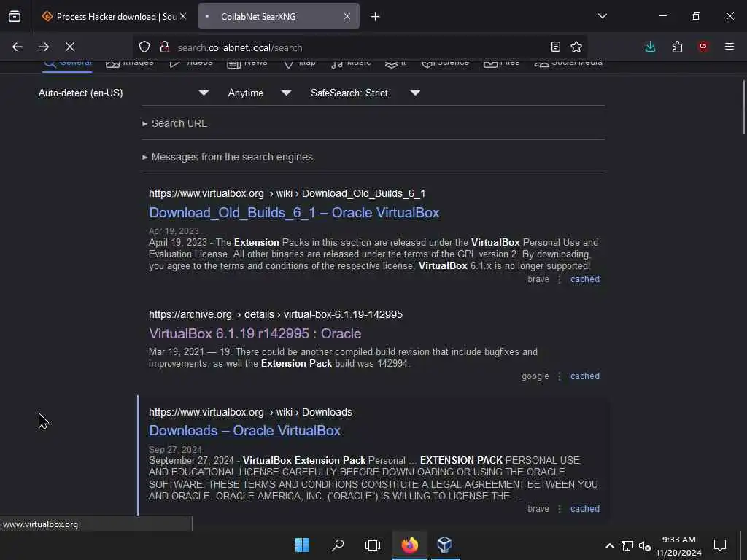The width and height of the screenshot is (747, 560).
Task: Go back to the previous page
Action: coord(18,47)
